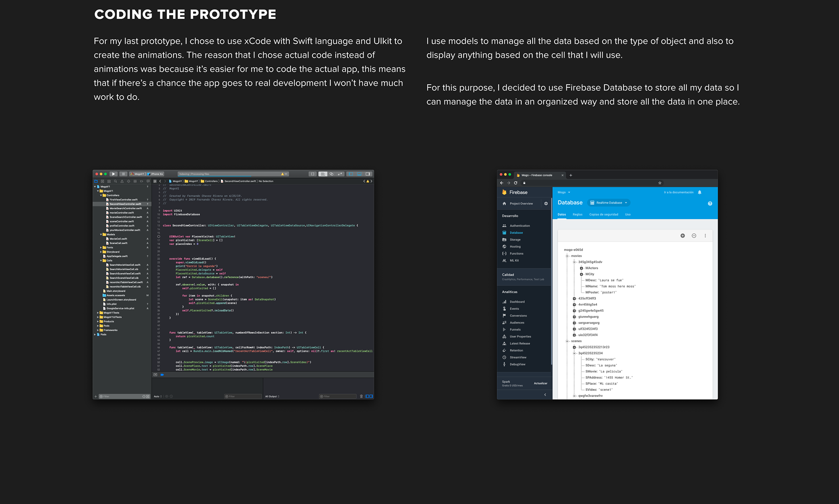Open Firebase project settings gear
The image size is (839, 504).
[546, 204]
